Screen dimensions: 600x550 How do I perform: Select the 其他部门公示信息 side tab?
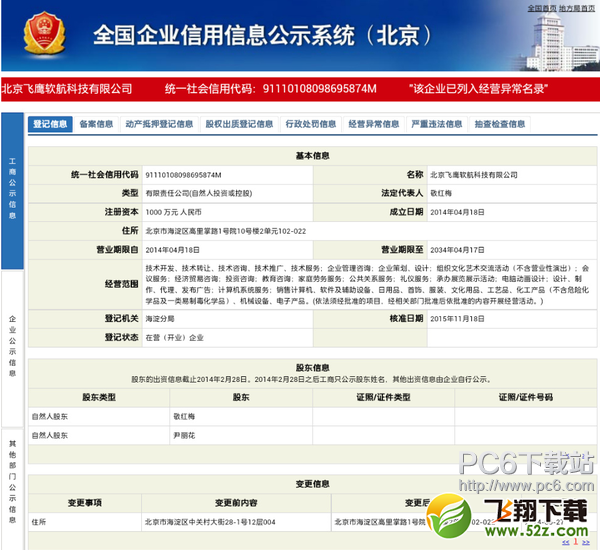(12, 481)
